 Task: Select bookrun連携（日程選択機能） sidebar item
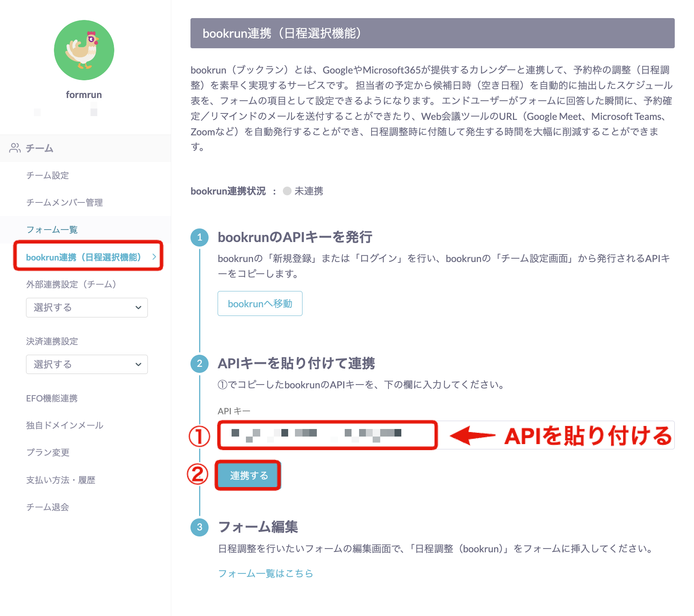tap(83, 257)
